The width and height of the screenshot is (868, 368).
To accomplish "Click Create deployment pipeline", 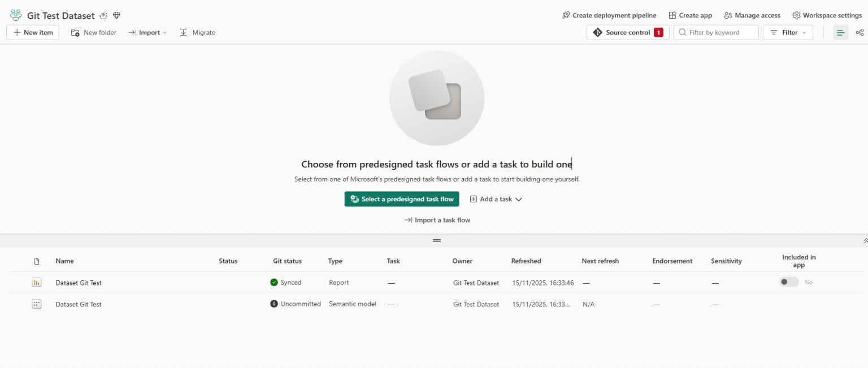I will click(x=609, y=15).
